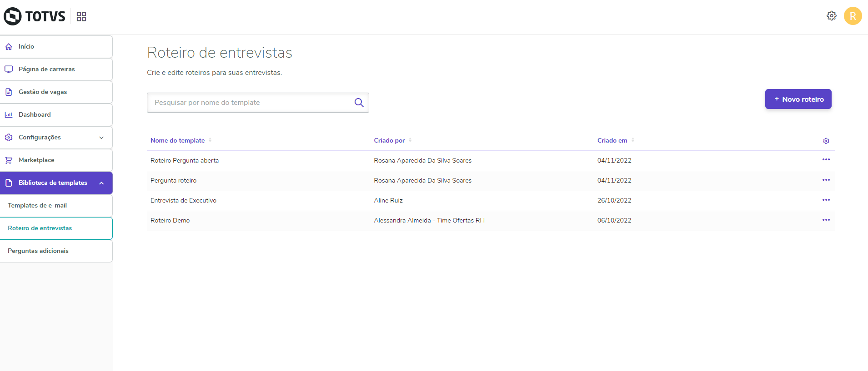This screenshot has width=868, height=371.
Task: Click the Nome do template column header
Action: point(177,141)
